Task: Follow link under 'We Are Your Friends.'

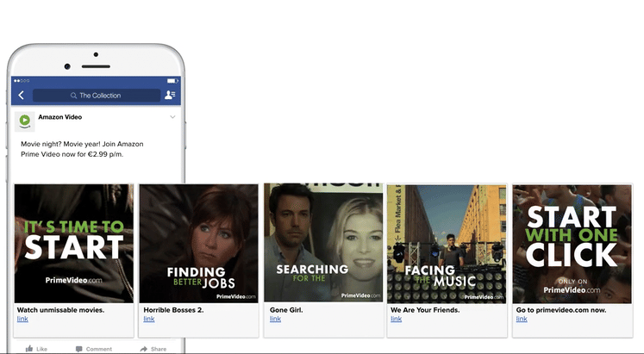Action: pos(396,319)
